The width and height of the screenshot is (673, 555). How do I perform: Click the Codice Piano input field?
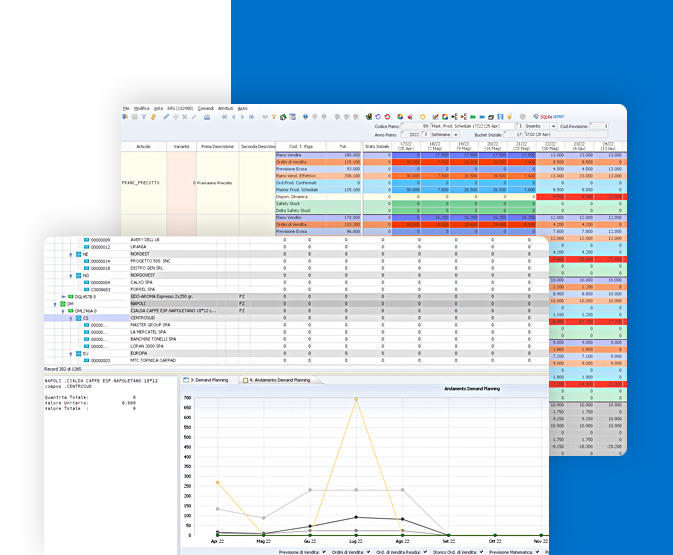click(415, 126)
